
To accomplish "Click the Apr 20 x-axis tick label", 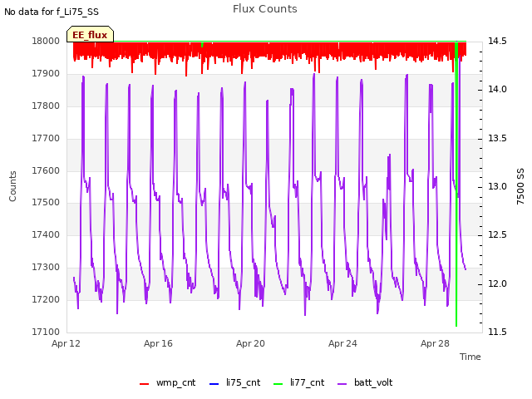I will (x=250, y=343).
